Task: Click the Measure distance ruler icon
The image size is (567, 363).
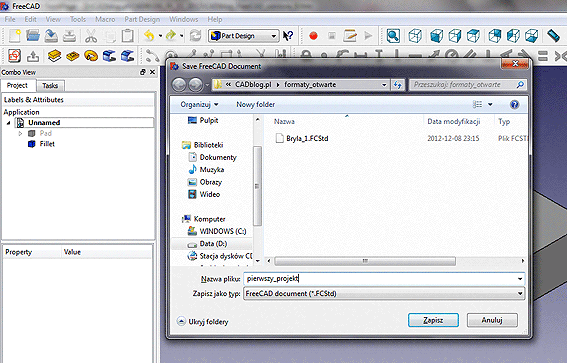Action: pyautogui.click(x=553, y=35)
